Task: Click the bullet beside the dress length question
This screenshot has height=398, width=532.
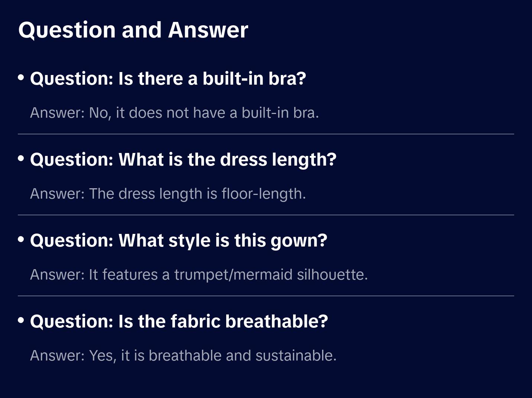Action: 21,159
